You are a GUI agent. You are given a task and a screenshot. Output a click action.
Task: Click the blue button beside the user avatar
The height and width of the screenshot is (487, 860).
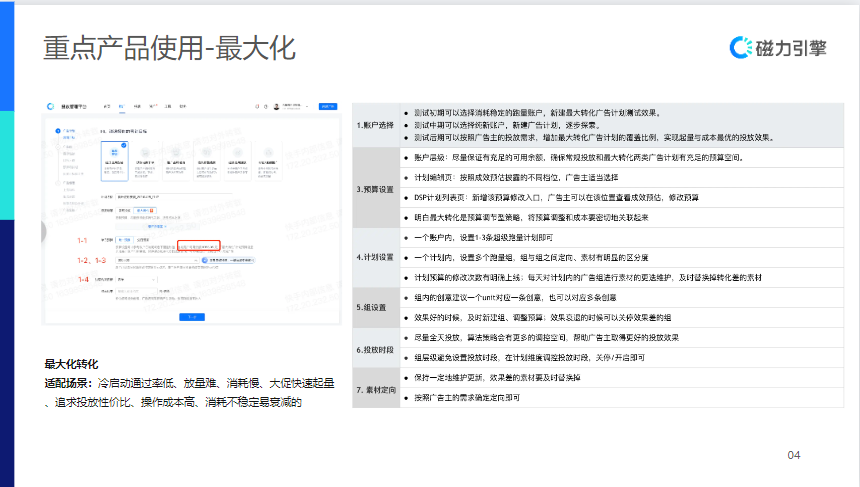coord(328,106)
